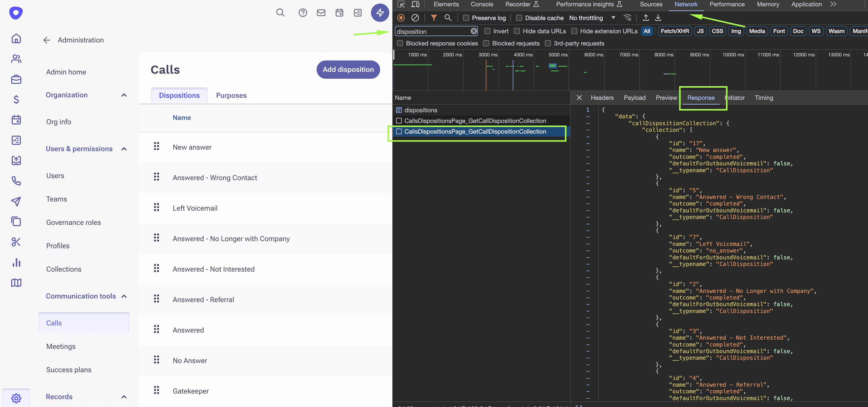Switch to the Purposes tab
The image size is (868, 407).
coord(231,95)
